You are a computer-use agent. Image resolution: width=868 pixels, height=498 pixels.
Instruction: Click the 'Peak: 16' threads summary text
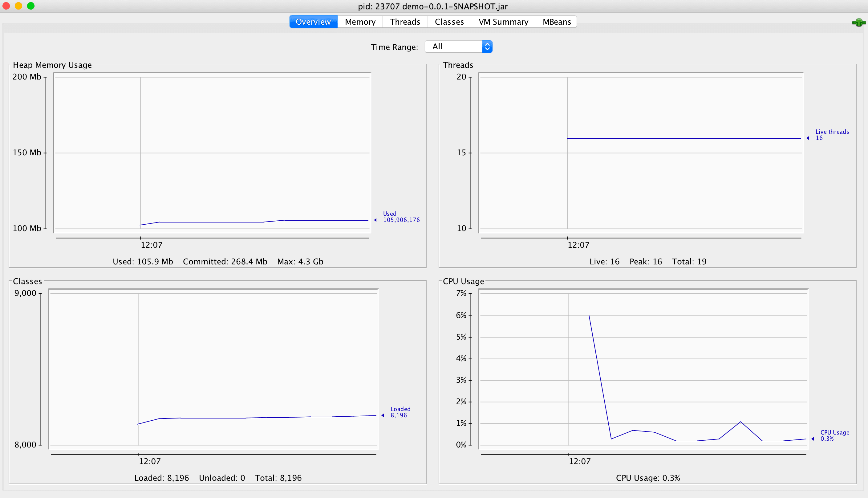(646, 262)
